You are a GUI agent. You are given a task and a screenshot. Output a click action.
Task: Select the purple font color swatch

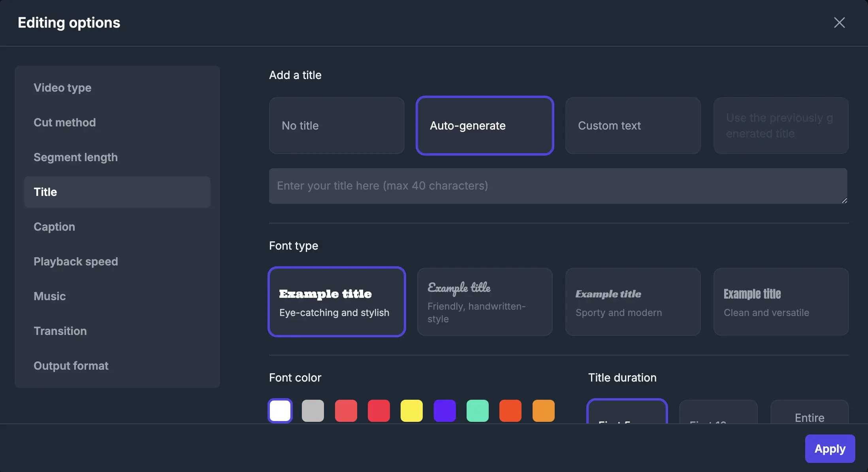pos(444,411)
